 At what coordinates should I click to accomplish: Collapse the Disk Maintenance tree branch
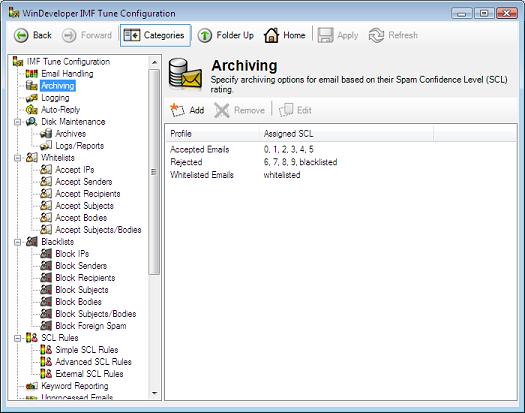point(17,122)
